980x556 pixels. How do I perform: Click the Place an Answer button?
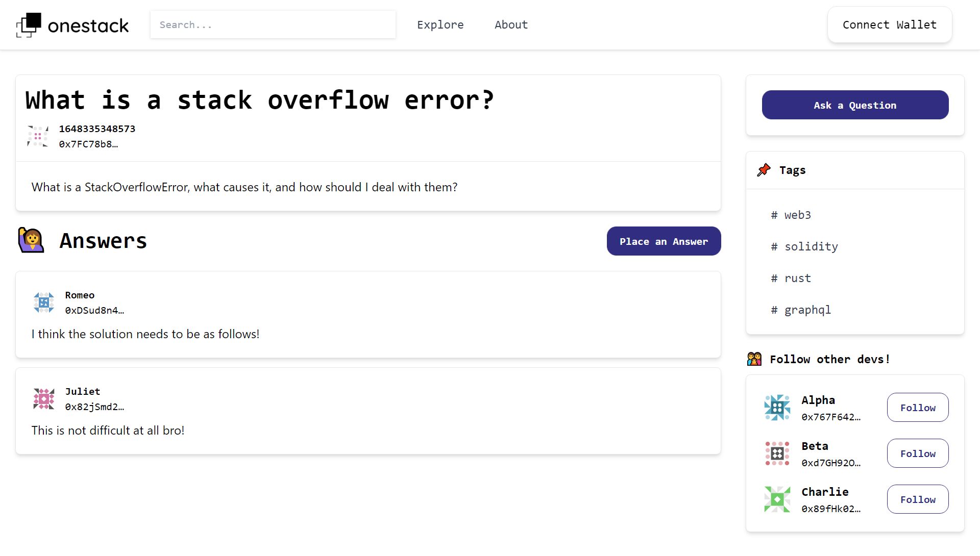click(x=664, y=241)
